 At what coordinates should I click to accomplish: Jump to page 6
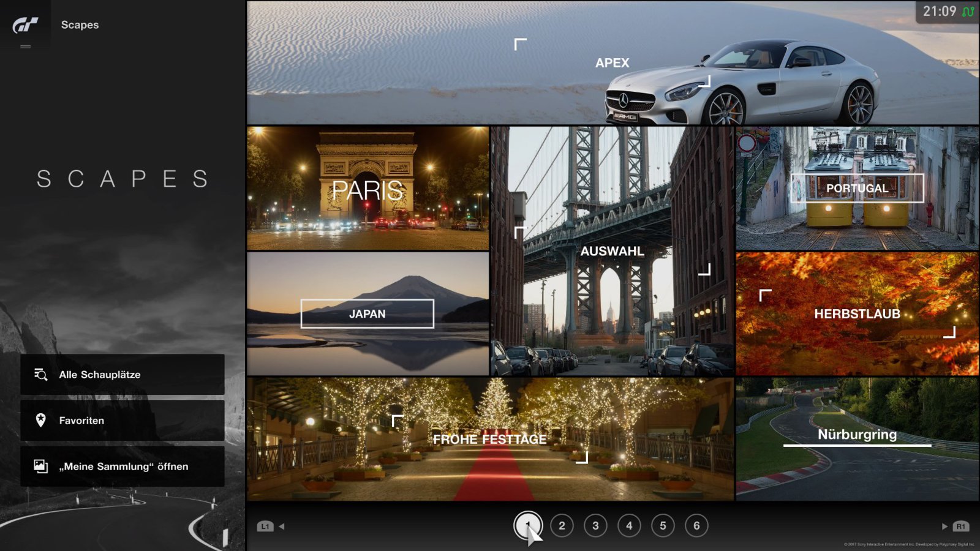coord(696,525)
